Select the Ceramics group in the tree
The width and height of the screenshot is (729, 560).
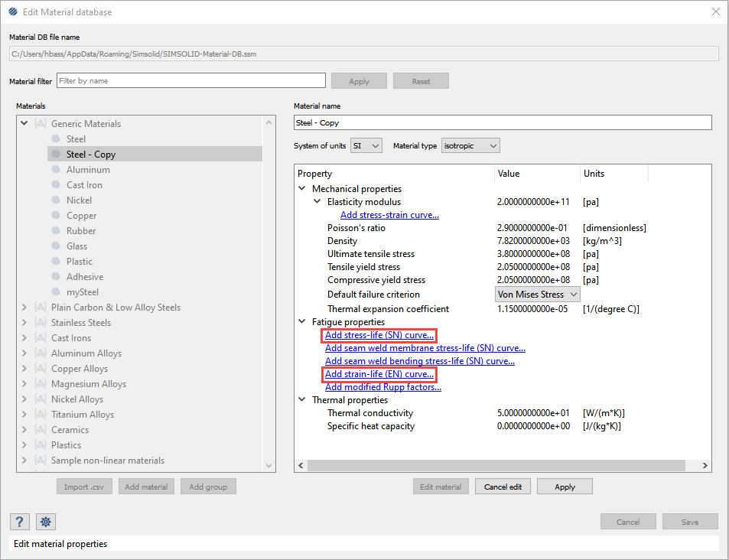point(70,430)
